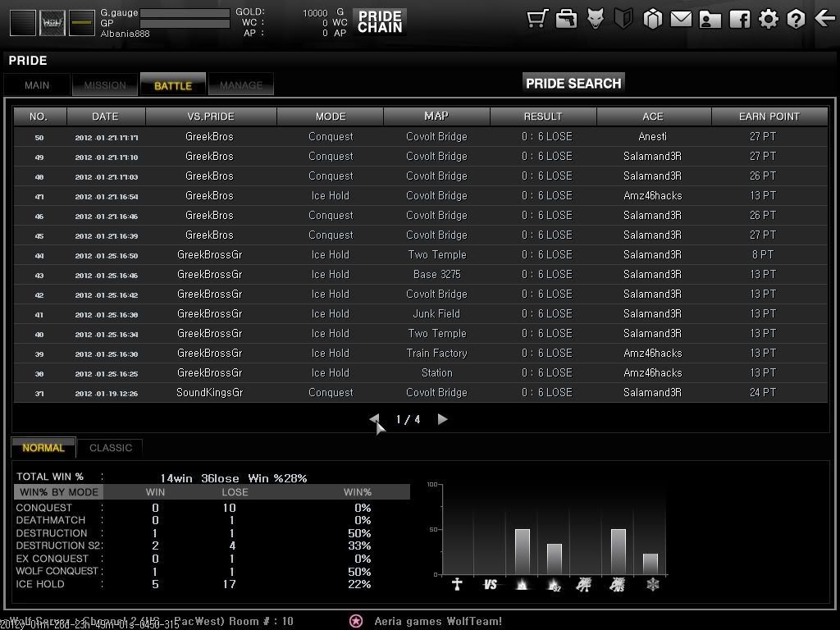840x630 pixels.
Task: Open the shop cart icon
Action: (x=537, y=19)
